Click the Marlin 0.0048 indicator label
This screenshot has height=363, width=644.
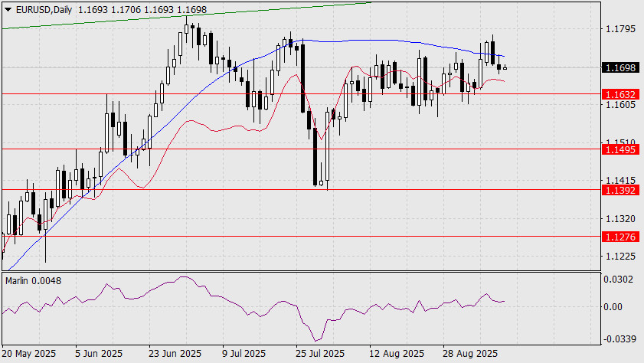33,281
